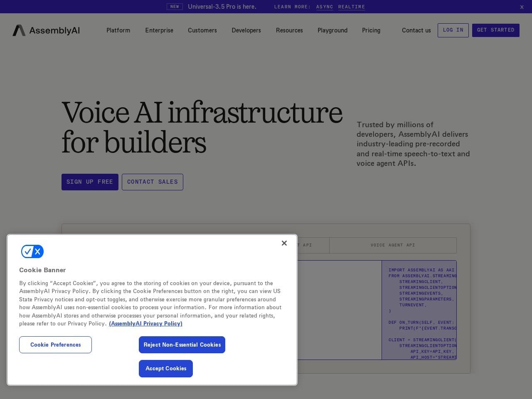Accept Cookies

[166, 369]
